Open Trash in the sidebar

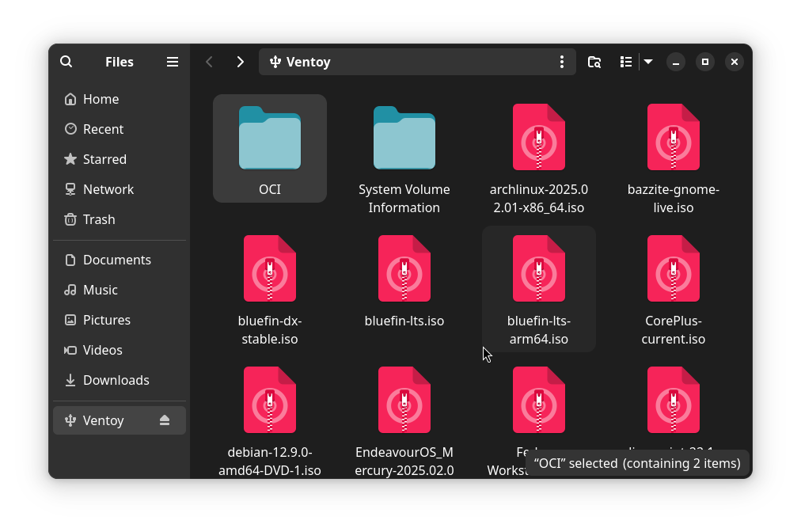point(120,220)
